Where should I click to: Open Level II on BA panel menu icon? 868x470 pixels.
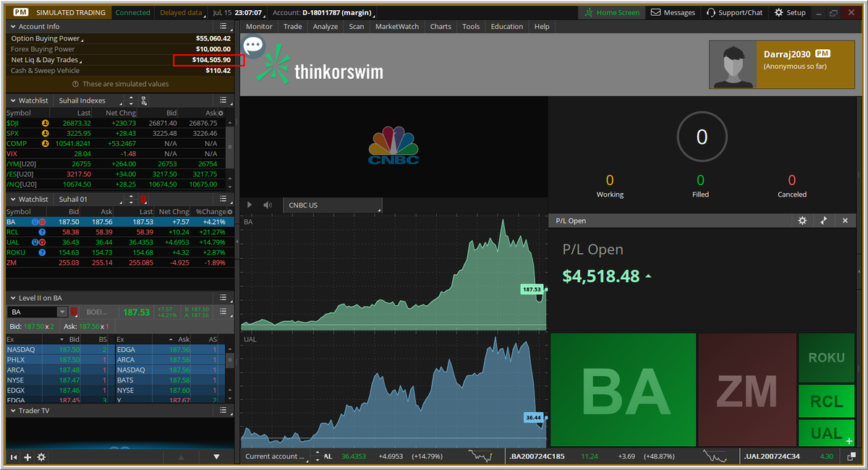225,298
